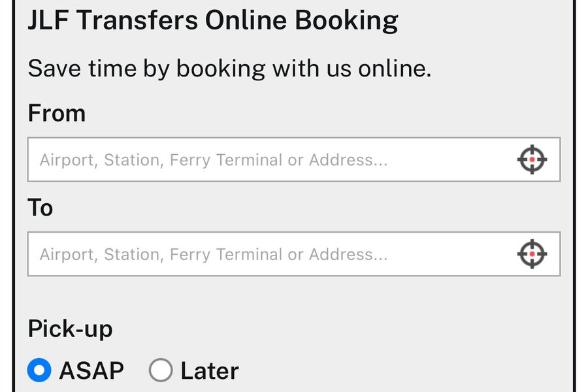The image size is (588, 392).
Task: Use current location for To field
Action: click(x=532, y=254)
